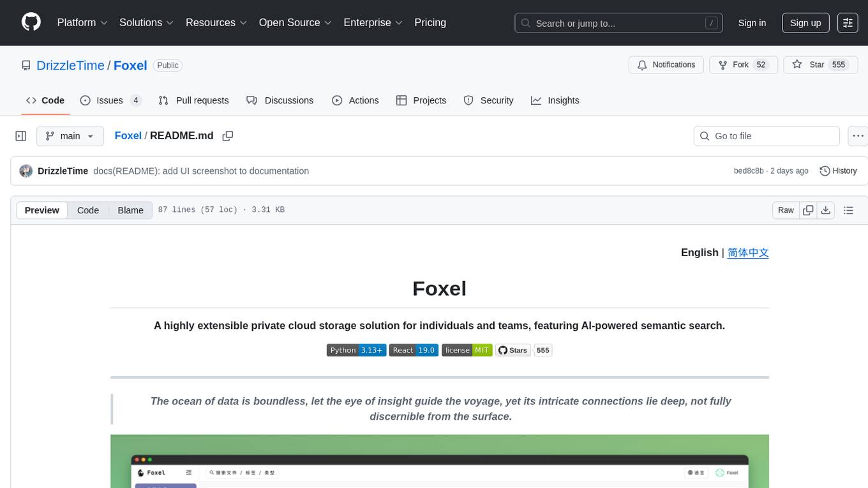Open DrizzleTime's avatar image

pos(26,171)
